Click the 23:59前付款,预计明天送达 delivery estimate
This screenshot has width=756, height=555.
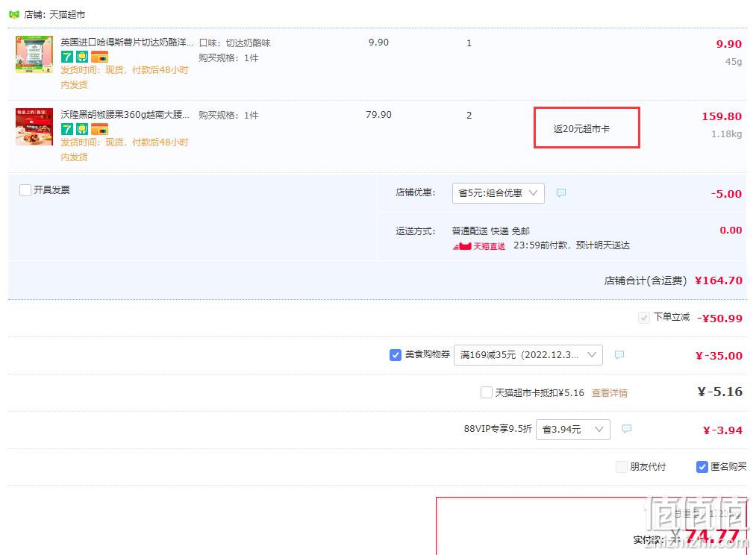click(x=572, y=245)
